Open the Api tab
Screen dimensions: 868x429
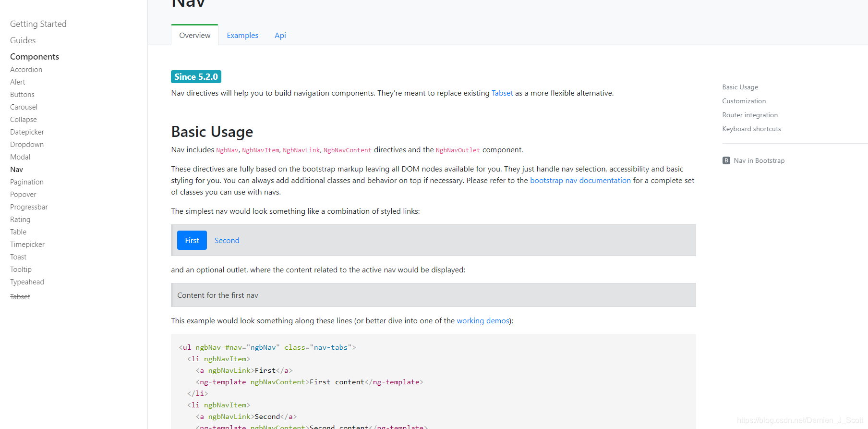280,35
